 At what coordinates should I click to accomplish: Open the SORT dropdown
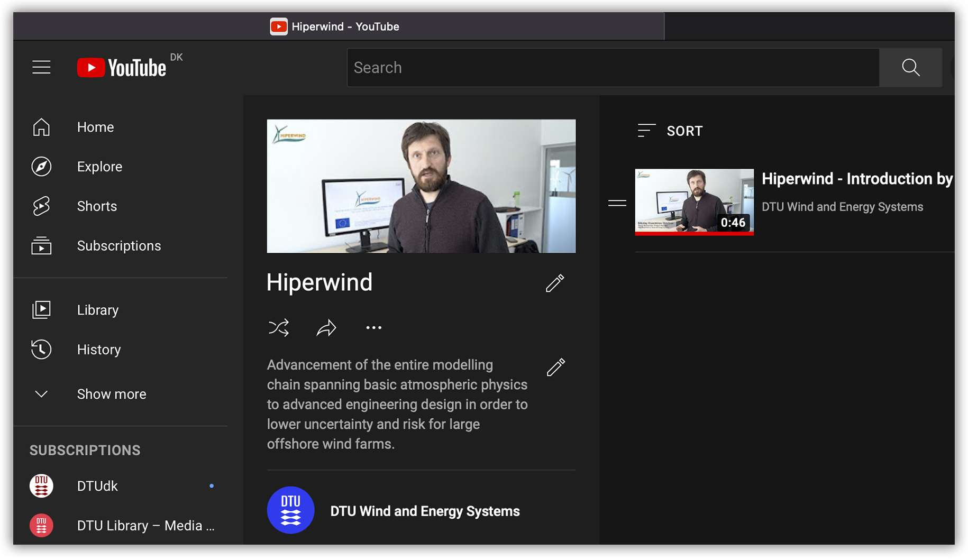pyautogui.click(x=670, y=131)
